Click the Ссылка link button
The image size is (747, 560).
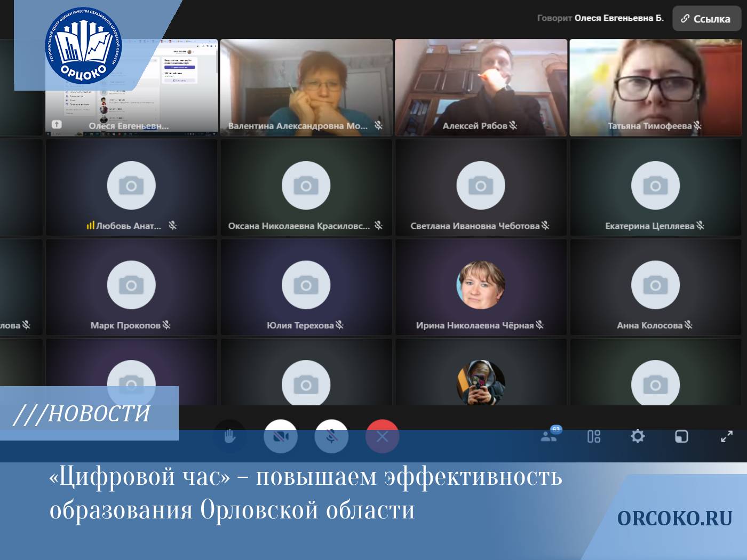tap(706, 19)
